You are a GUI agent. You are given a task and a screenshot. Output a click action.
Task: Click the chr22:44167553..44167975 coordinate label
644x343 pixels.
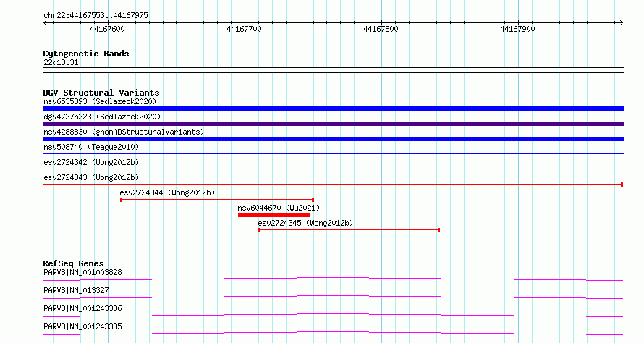click(x=96, y=15)
